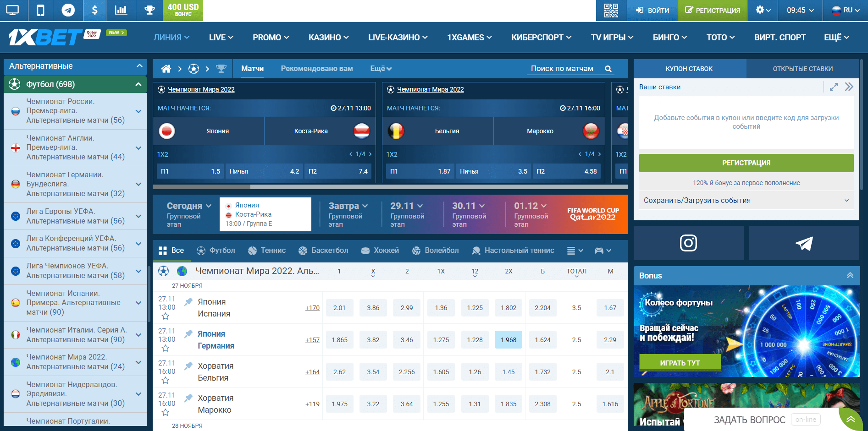Open RU language dropdown
This screenshot has width=868, height=431.
[846, 10]
